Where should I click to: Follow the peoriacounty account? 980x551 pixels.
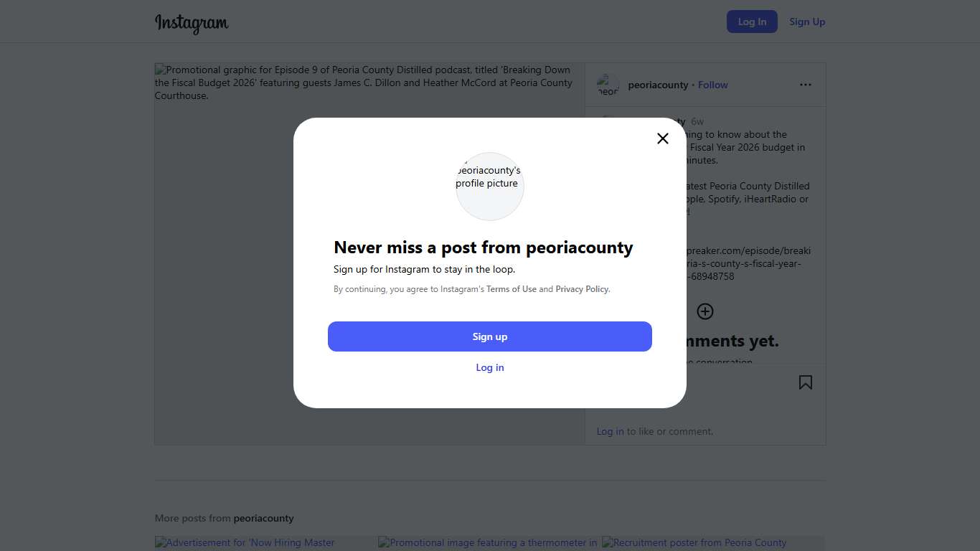pos(713,85)
